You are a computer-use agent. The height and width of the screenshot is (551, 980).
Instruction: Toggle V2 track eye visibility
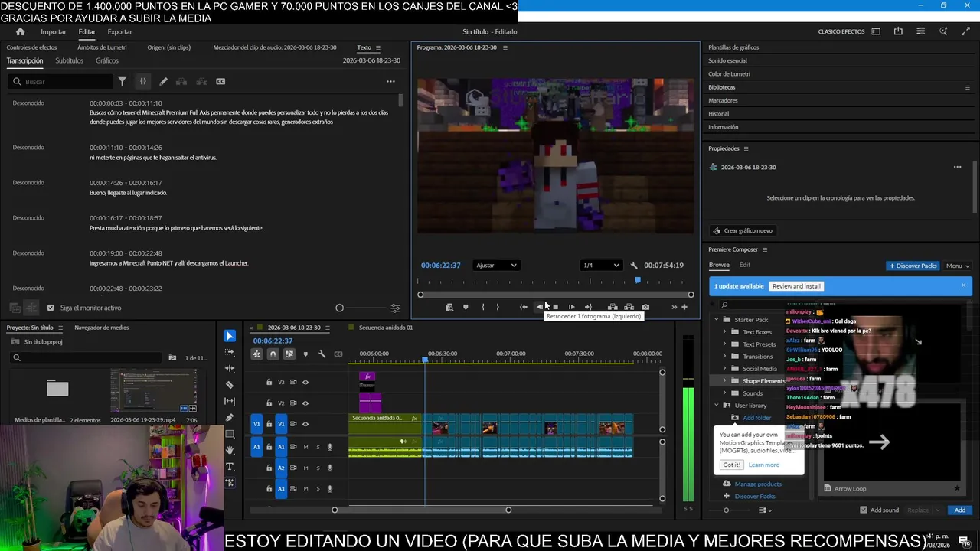tap(305, 403)
